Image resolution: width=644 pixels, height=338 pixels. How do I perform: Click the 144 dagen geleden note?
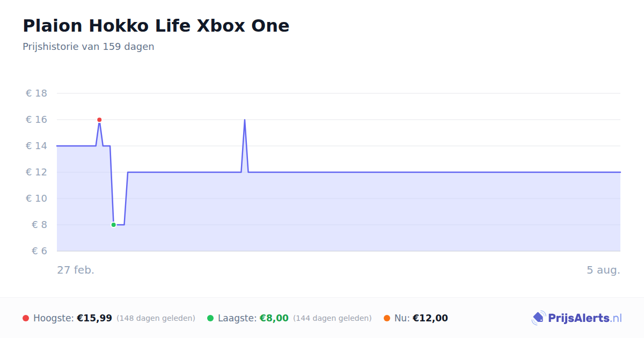[x=332, y=318]
